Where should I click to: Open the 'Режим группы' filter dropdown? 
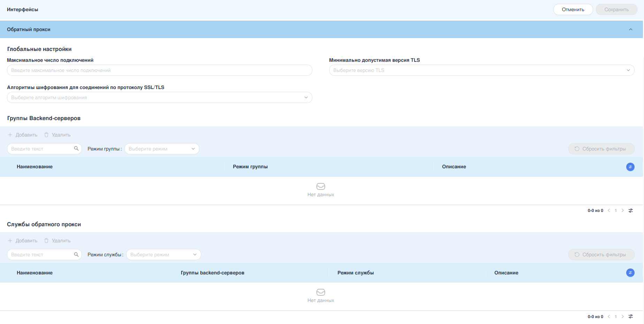162,149
